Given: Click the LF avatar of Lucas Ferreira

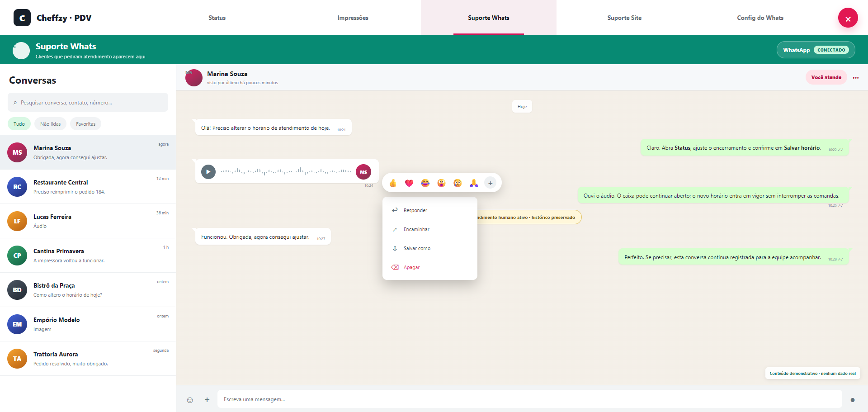Looking at the screenshot, I should point(17,221).
